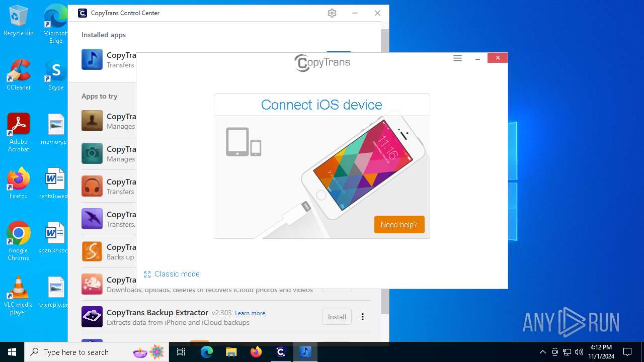Close the CopyTrans window
644x362 pixels.
pos(498,58)
